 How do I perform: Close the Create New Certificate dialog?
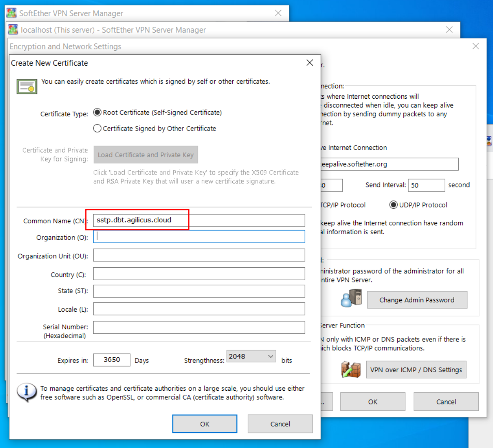(310, 63)
